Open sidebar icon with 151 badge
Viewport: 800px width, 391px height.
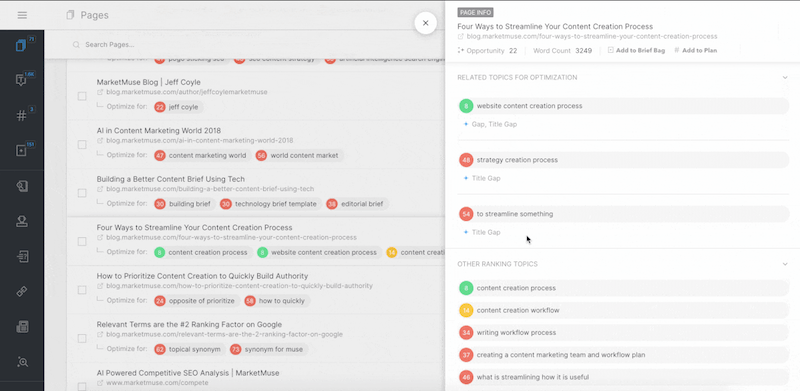(21, 151)
